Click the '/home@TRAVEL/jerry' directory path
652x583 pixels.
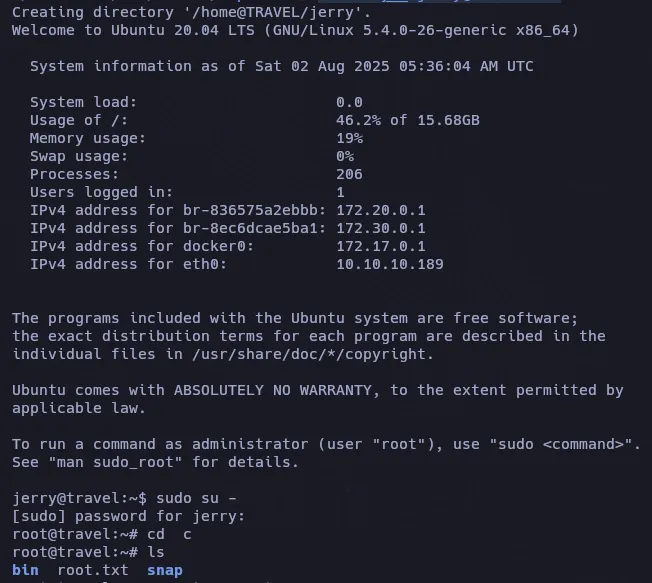273,12
